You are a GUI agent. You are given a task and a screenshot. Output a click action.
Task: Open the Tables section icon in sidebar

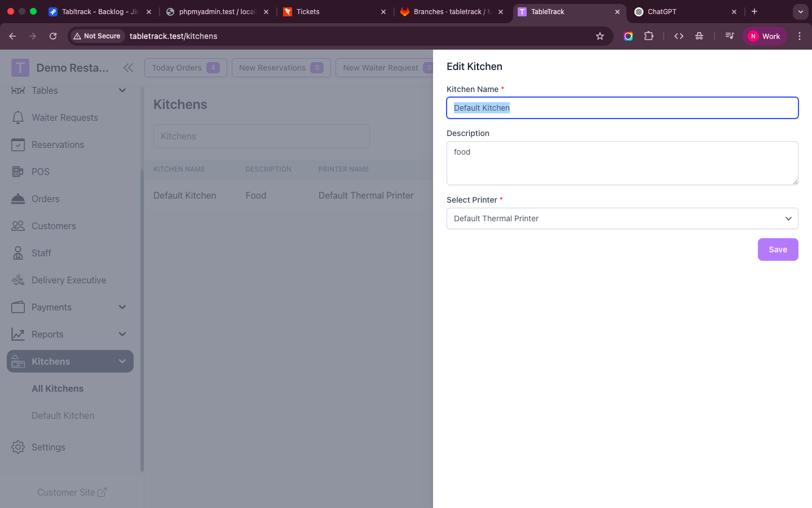(17, 90)
